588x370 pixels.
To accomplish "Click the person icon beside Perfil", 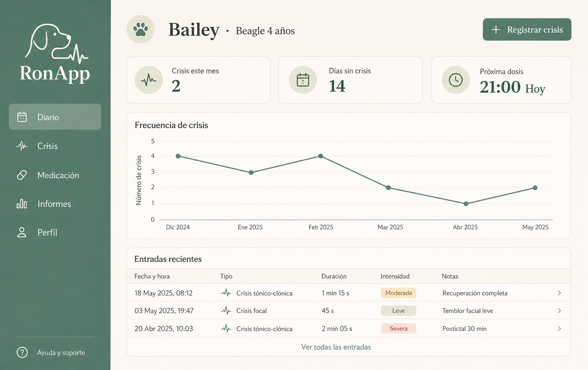I will 22,232.
